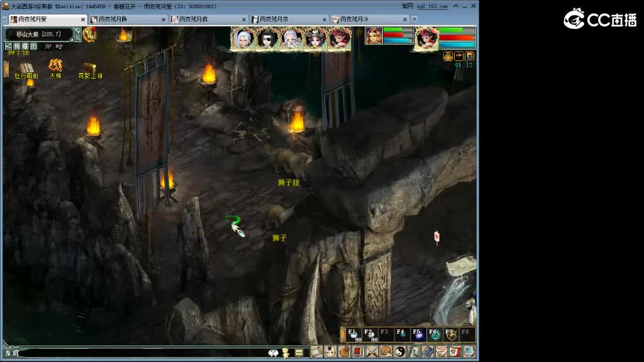Activate the F5 skill slot
The image size is (644, 362).
[x=418, y=334]
